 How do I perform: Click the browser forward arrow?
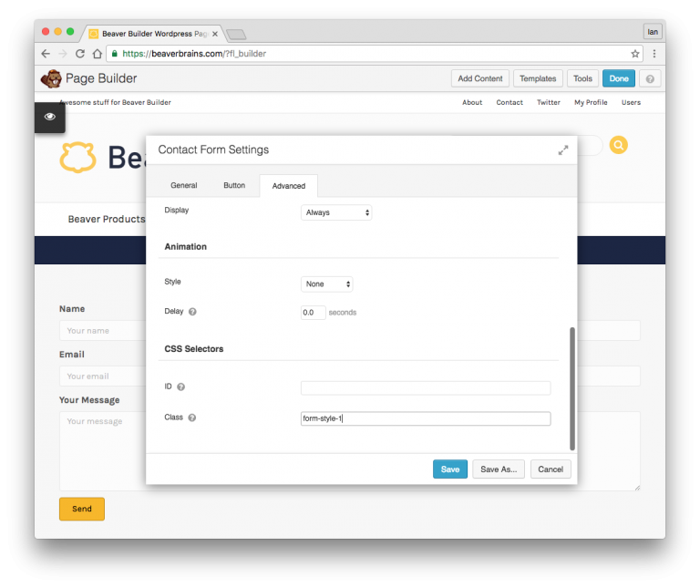tap(63, 54)
